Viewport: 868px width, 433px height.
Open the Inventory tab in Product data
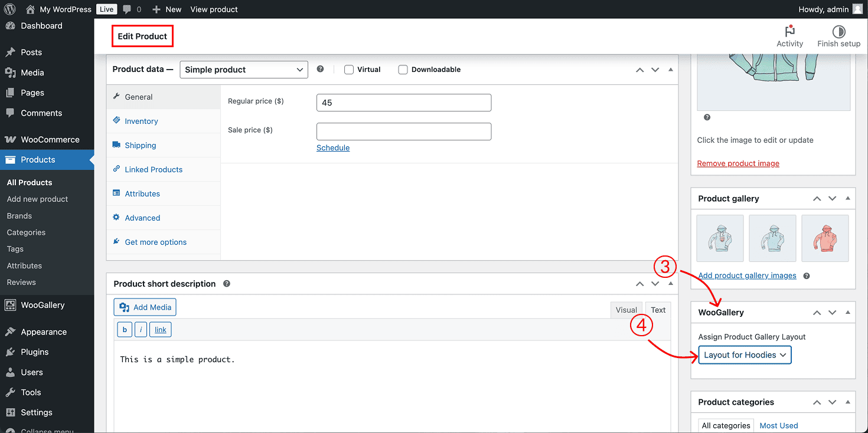[x=140, y=121]
